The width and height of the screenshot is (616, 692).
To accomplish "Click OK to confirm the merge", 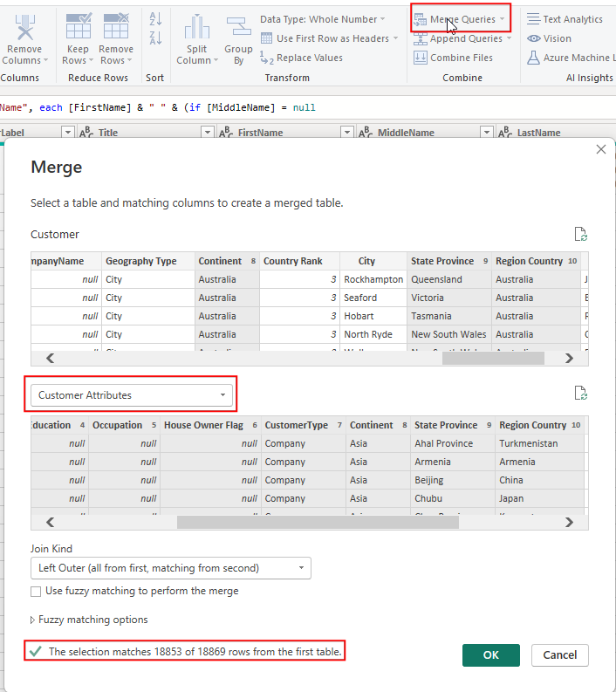I will [490, 655].
